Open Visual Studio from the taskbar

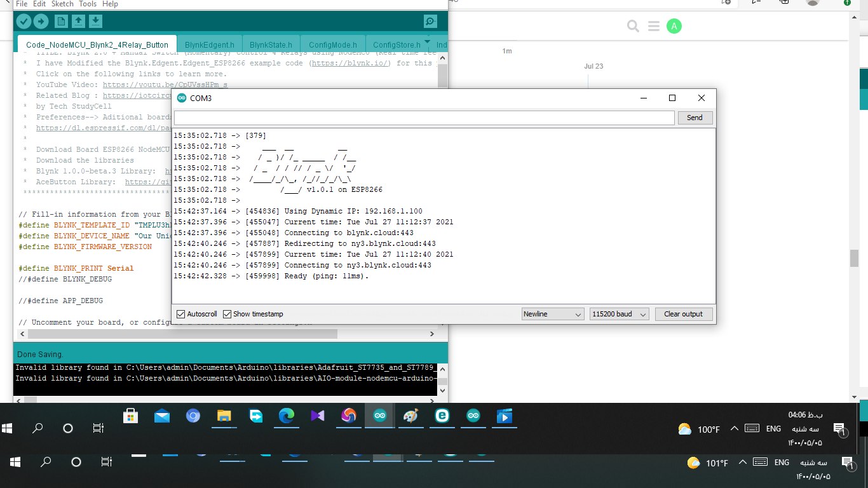318,416
